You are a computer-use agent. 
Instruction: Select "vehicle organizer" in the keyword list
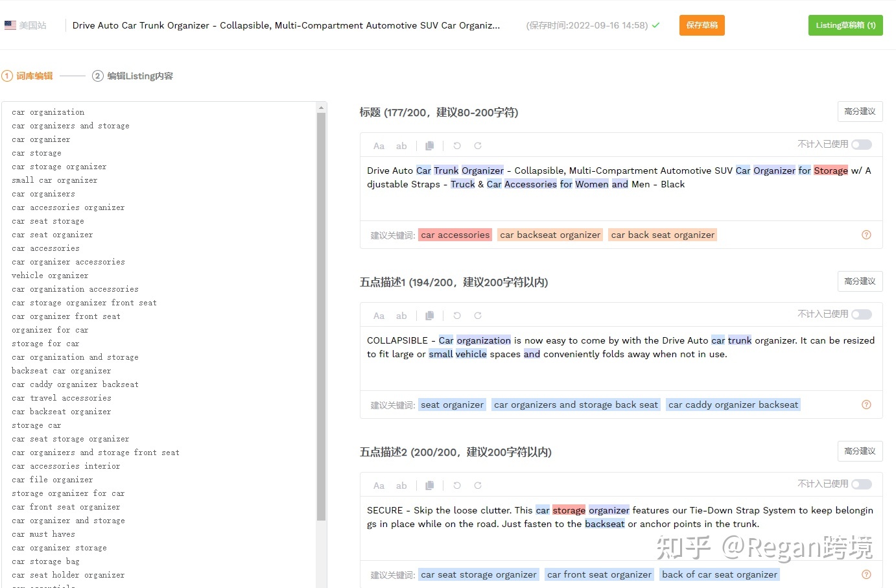click(x=50, y=276)
